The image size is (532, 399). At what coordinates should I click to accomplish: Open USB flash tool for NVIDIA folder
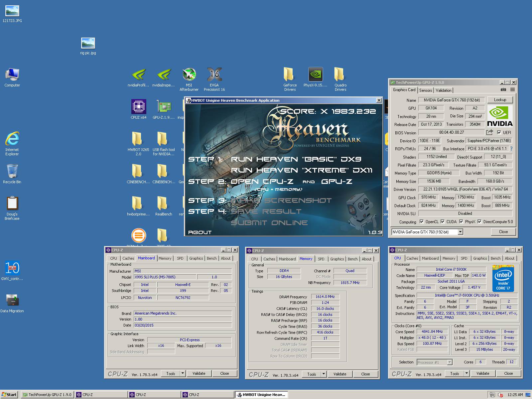tap(164, 144)
